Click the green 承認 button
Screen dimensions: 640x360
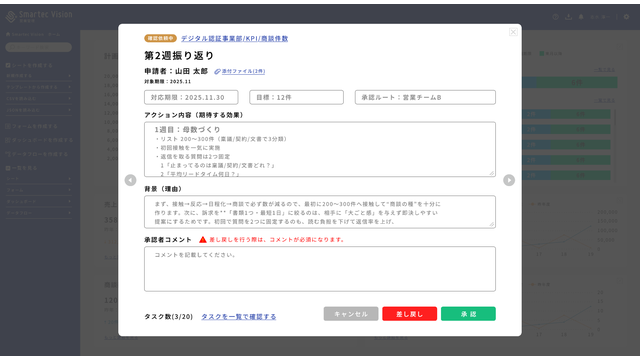point(468,314)
